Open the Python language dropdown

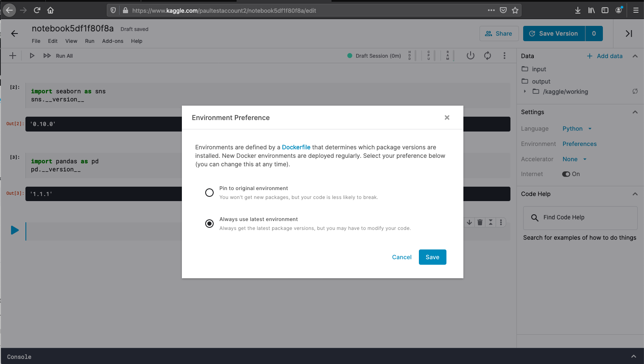577,129
